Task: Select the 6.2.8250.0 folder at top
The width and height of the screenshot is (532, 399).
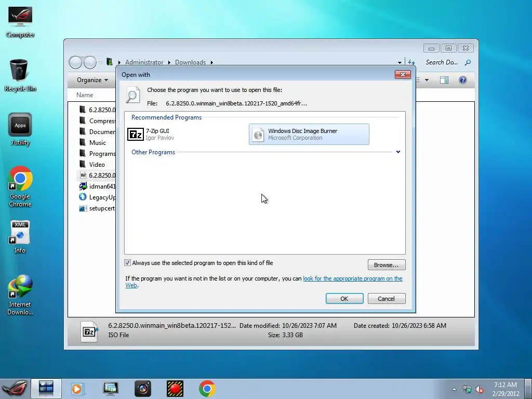Action: [x=97, y=110]
